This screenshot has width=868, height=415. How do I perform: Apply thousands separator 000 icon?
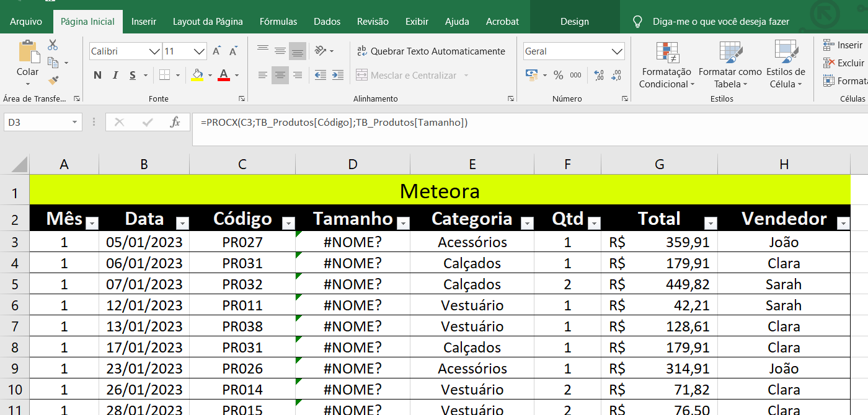[576, 75]
